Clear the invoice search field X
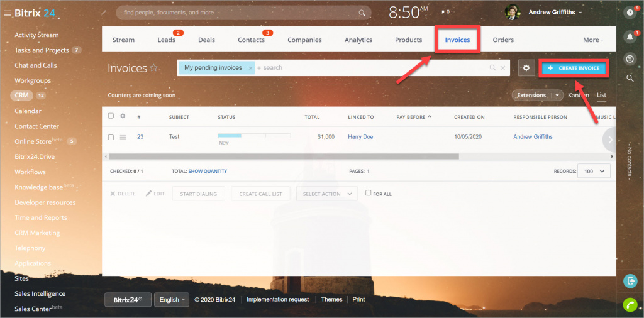 click(502, 68)
